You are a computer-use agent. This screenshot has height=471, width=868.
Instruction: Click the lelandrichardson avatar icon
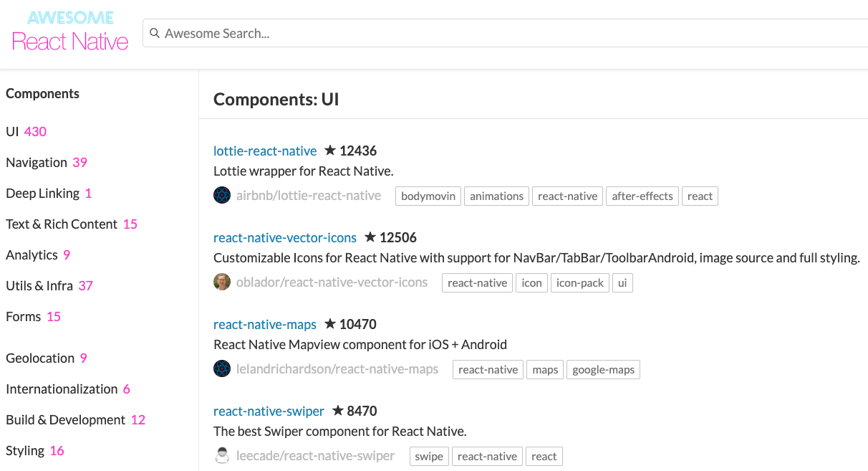tap(222, 368)
